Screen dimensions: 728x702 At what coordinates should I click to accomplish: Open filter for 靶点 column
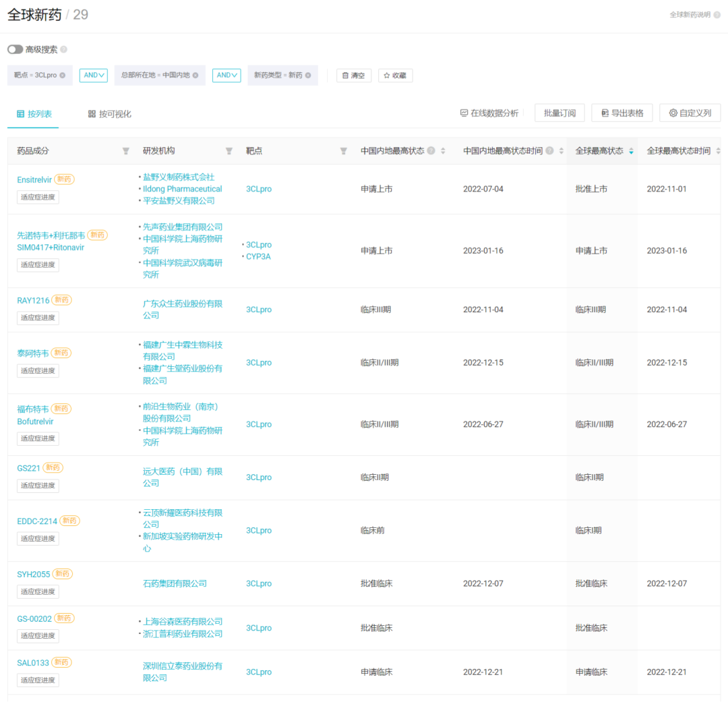(x=344, y=151)
